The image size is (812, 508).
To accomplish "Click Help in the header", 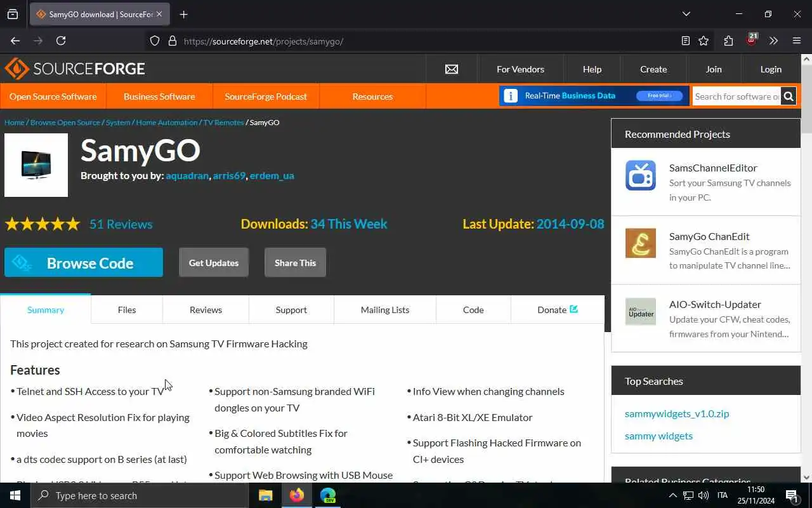I will pos(592,69).
